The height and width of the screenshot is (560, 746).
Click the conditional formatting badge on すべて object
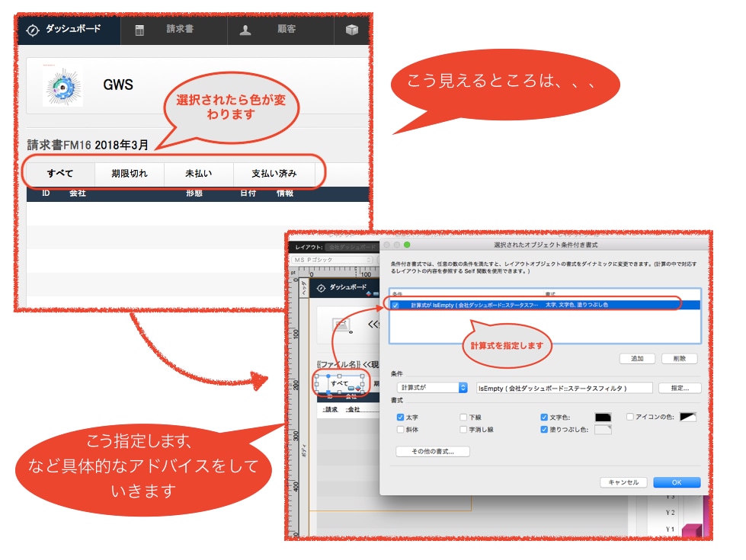357,389
